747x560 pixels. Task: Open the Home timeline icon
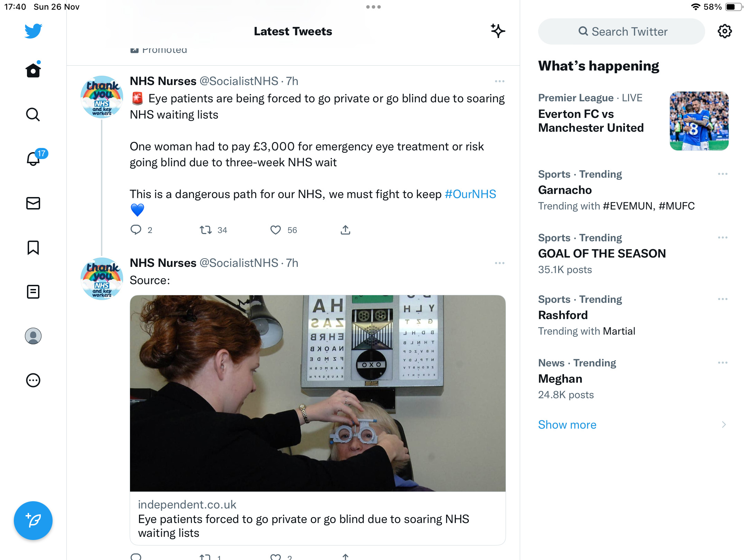pyautogui.click(x=33, y=70)
